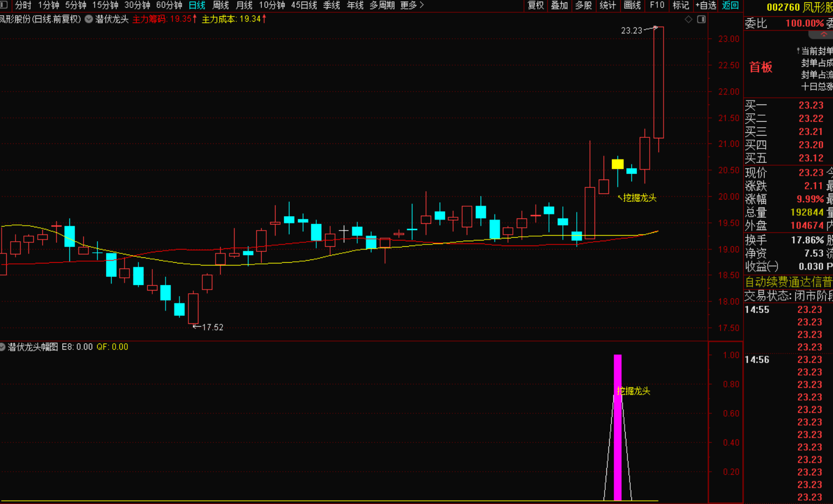Viewport: 833px width, 504px height.
Task: Click the magenta 挖掘龙头 signal bar
Action: [x=617, y=427]
